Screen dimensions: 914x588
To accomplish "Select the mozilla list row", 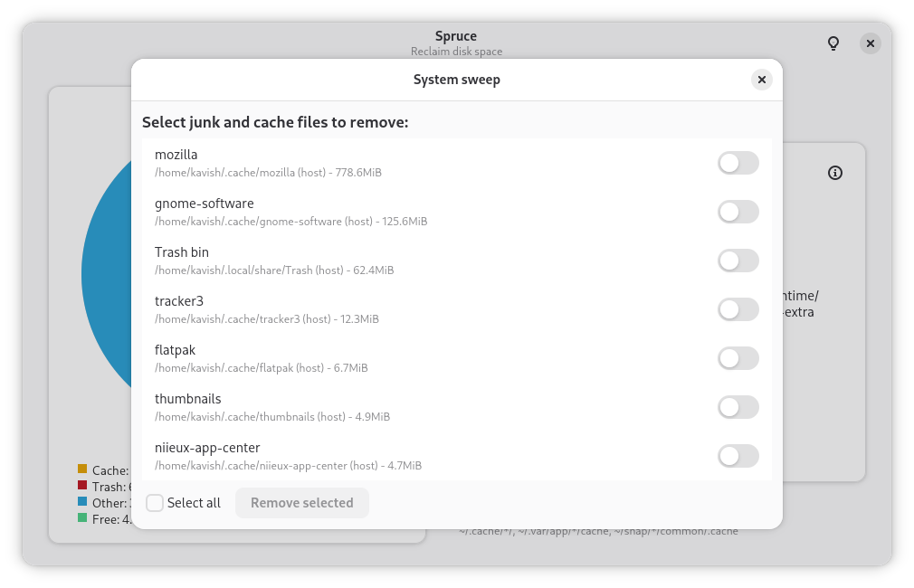I will point(457,163).
